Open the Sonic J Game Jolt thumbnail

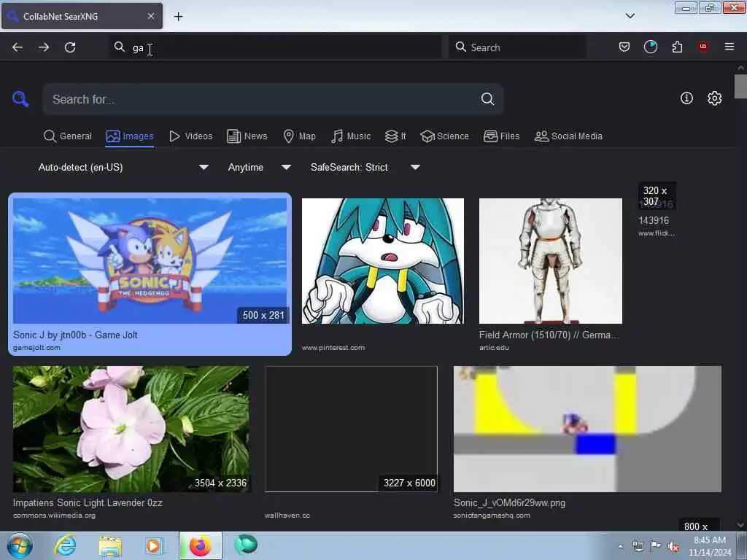tap(150, 260)
